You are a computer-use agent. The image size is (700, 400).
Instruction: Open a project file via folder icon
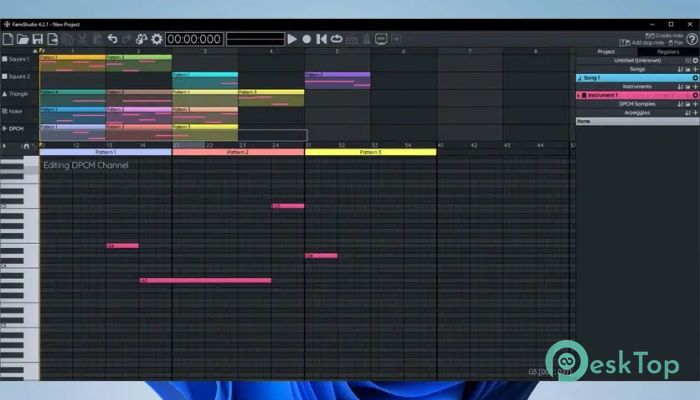tap(22, 39)
